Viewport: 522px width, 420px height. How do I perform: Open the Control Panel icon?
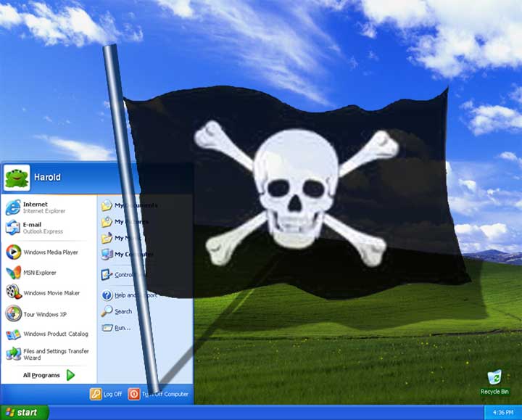pos(107,275)
